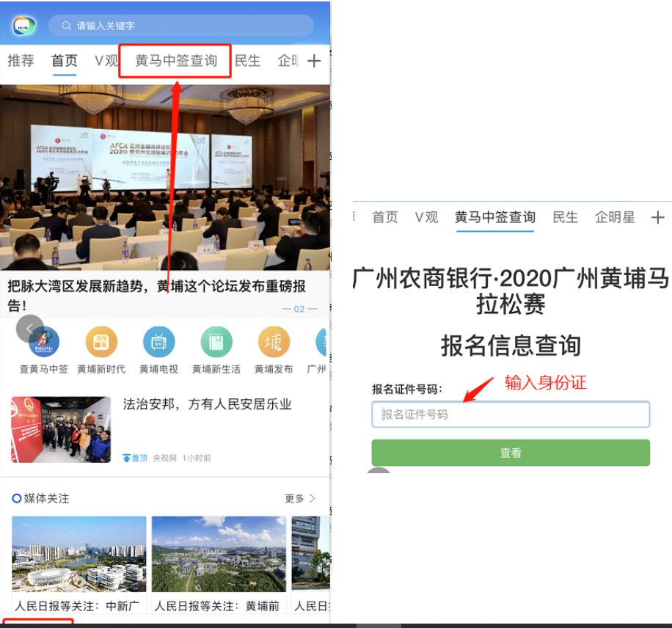Switch to 黄马中签查询 tab in left panel

pyautogui.click(x=176, y=61)
